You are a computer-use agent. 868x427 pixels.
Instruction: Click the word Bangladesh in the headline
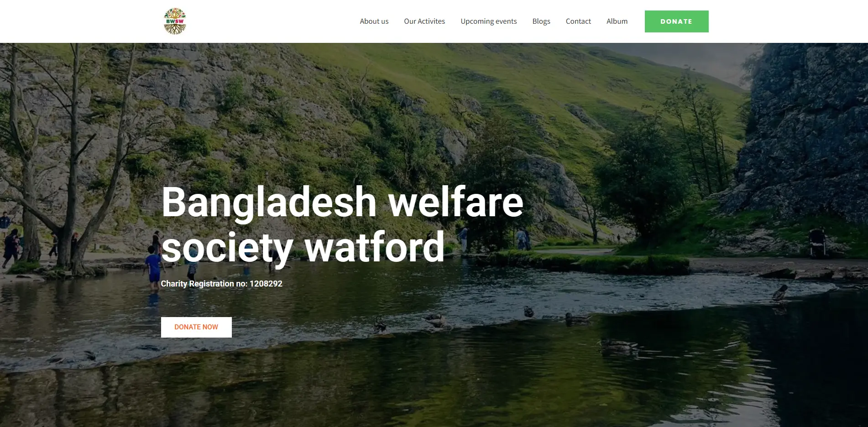[x=269, y=203]
